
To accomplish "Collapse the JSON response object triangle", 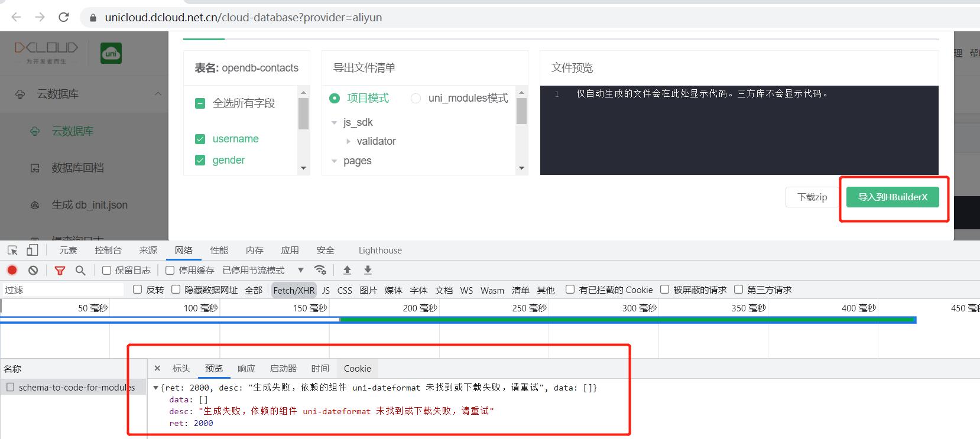I will coord(155,388).
